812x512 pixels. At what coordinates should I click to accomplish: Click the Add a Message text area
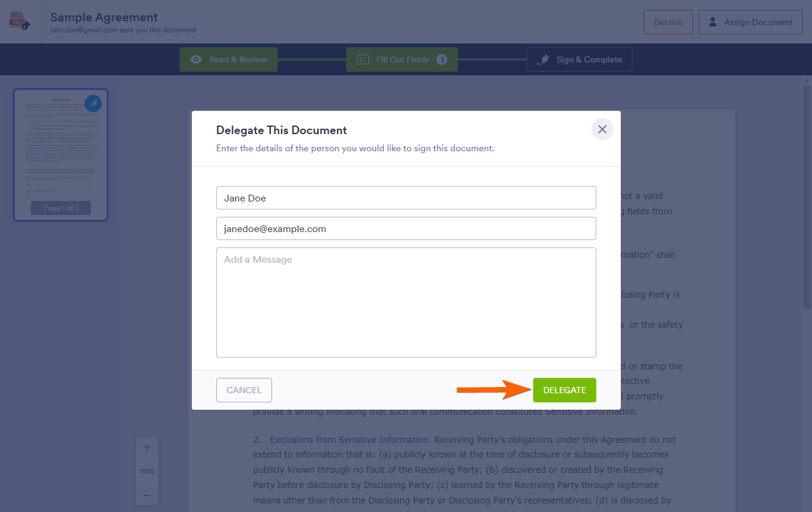406,302
